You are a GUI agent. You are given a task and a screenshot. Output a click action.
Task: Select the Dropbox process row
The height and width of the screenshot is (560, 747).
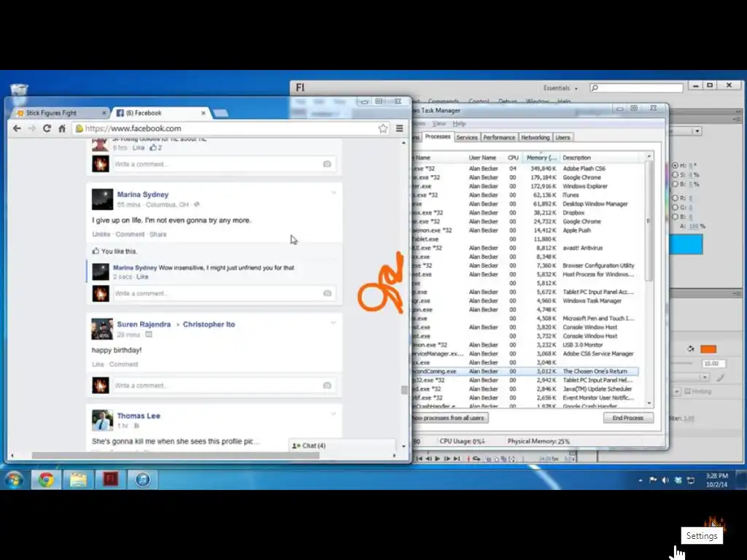[x=527, y=213]
